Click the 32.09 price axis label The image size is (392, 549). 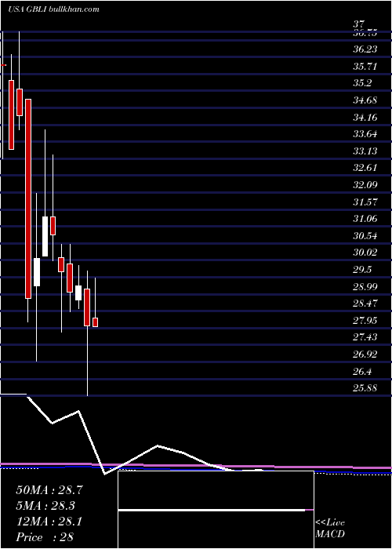pos(365,184)
